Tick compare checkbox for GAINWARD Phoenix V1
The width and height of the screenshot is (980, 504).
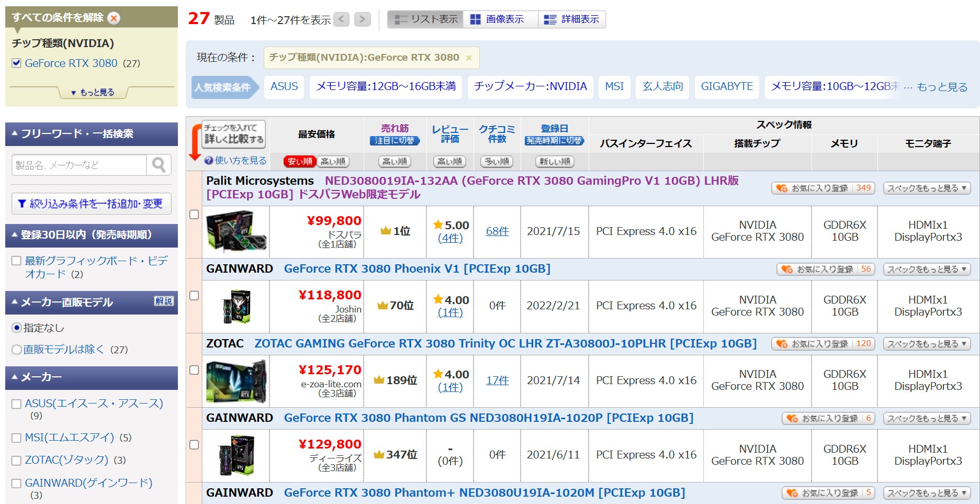coord(194,296)
